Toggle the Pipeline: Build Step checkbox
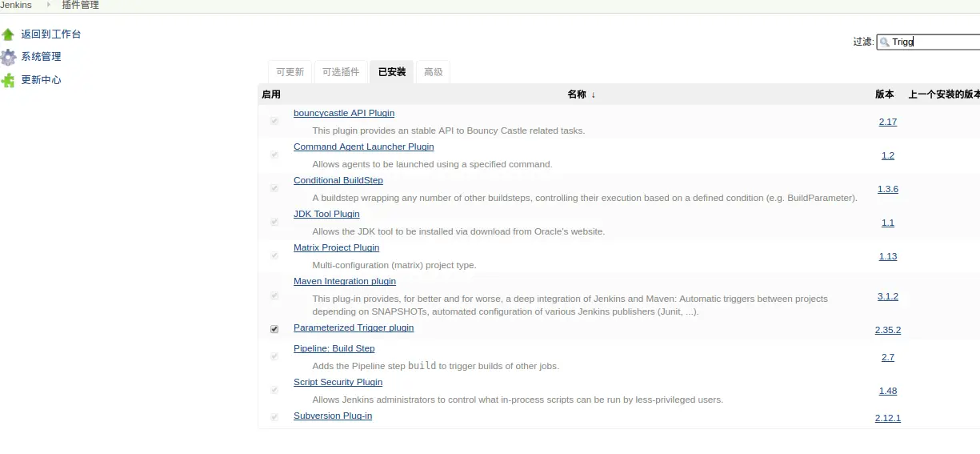Image resolution: width=980 pixels, height=454 pixels. point(274,356)
